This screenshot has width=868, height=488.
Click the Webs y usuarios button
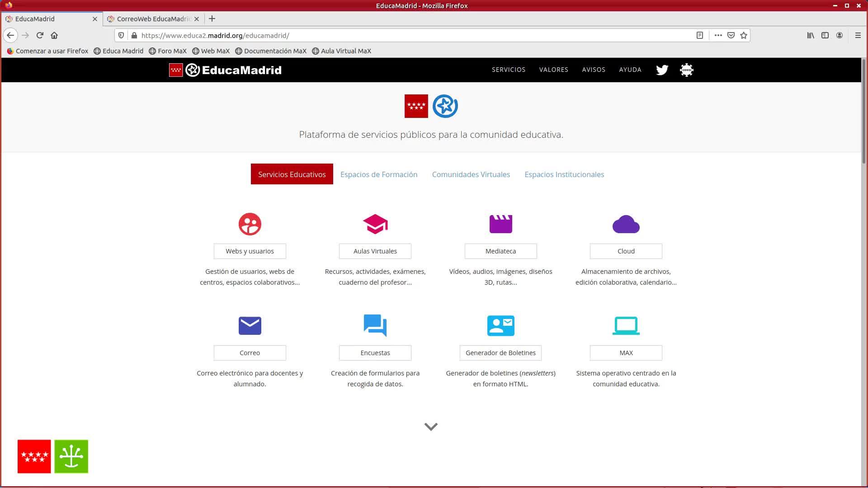pos(250,251)
